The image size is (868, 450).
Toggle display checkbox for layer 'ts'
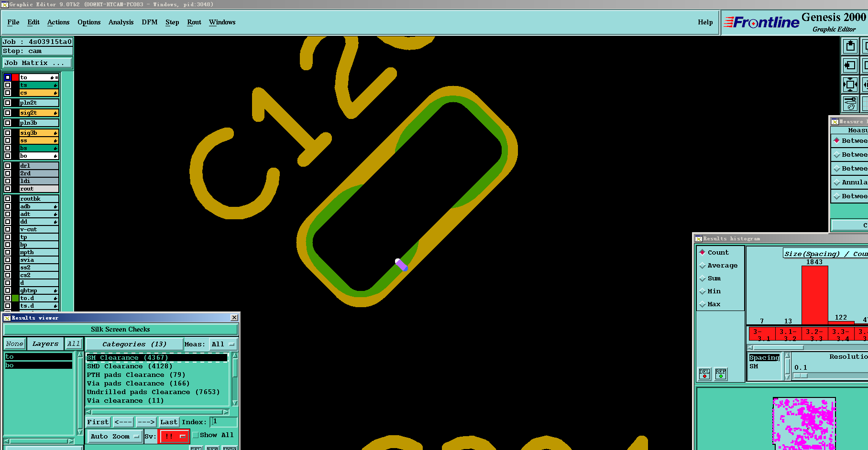[8, 85]
